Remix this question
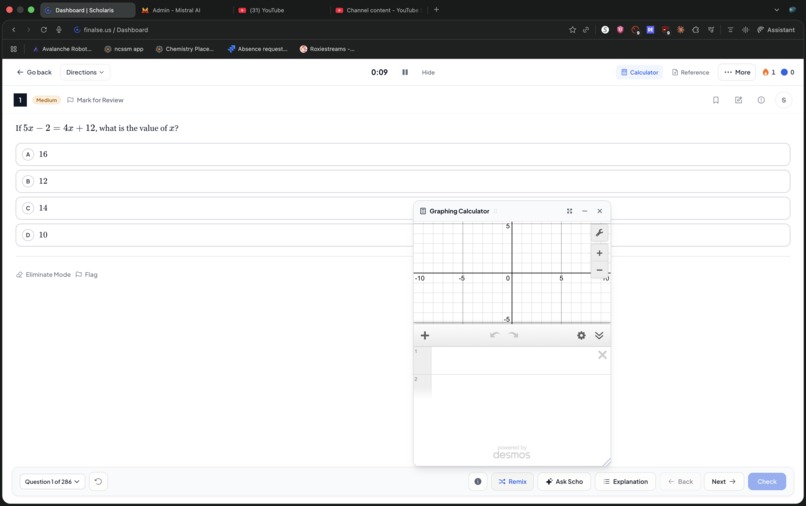The height and width of the screenshot is (506, 806). 512,482
